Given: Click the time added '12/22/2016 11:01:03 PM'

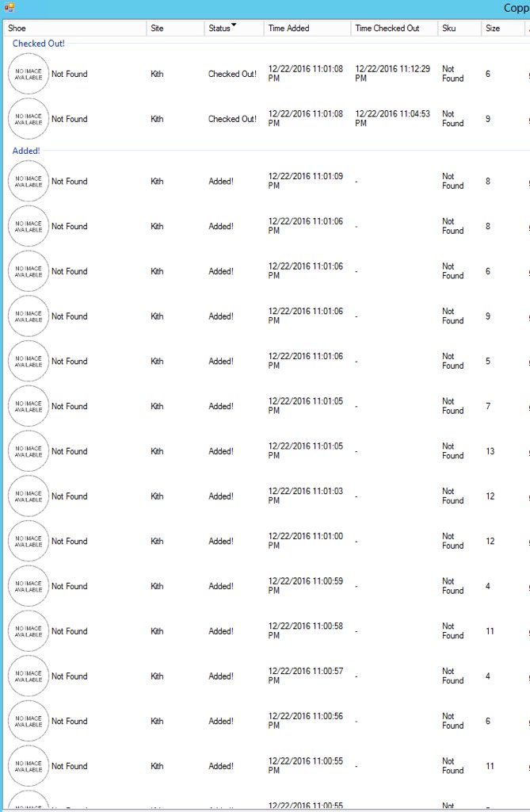Looking at the screenshot, I should click(305, 496).
